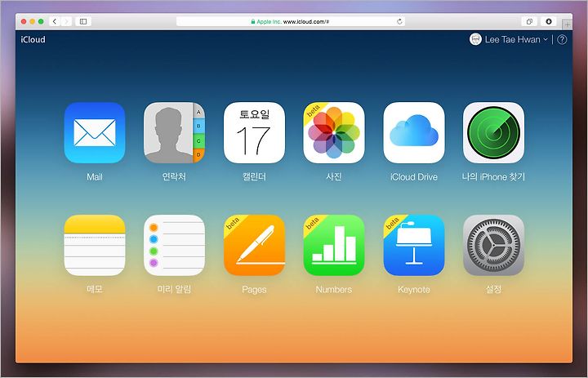Reload the page with refresh icon
588x378 pixels.
coord(399,21)
